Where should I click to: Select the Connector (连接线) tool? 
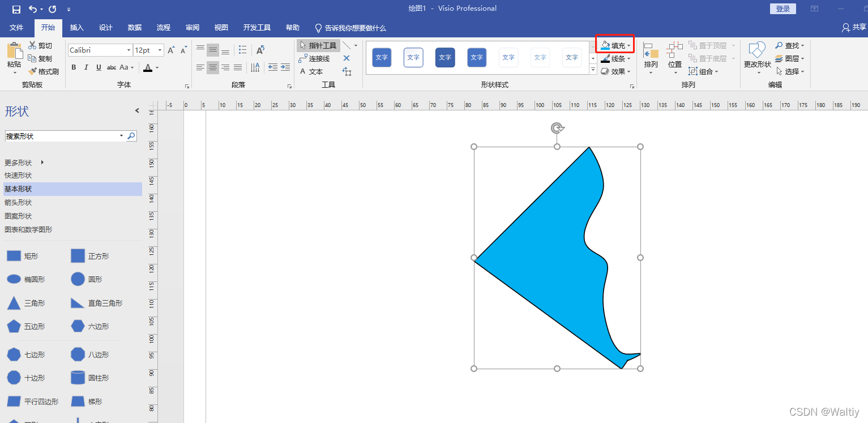(314, 58)
